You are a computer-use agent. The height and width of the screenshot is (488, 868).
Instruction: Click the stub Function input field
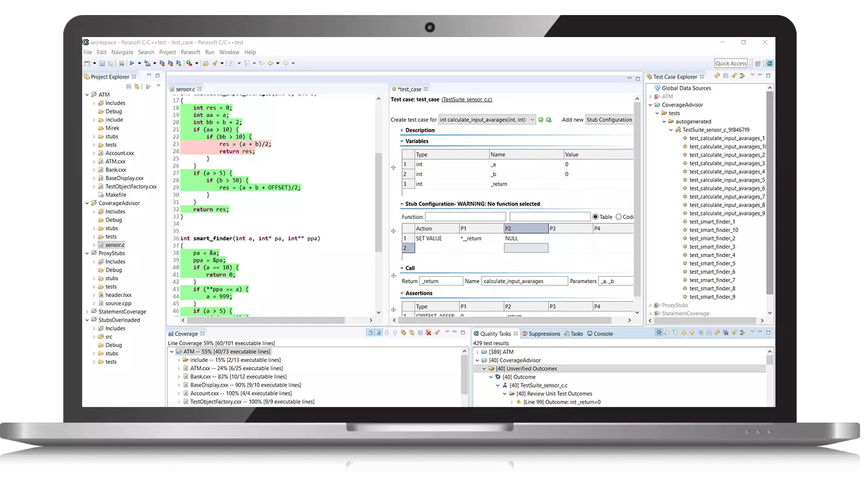click(465, 217)
